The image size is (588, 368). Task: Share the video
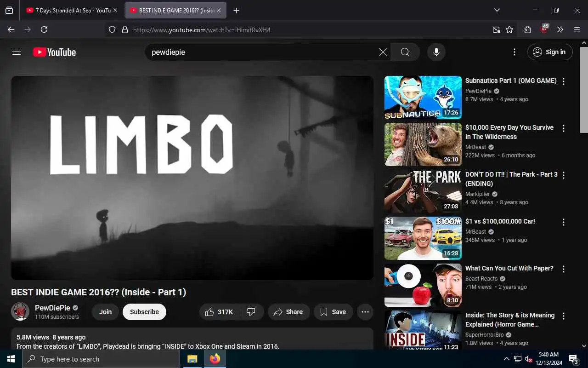(289, 312)
